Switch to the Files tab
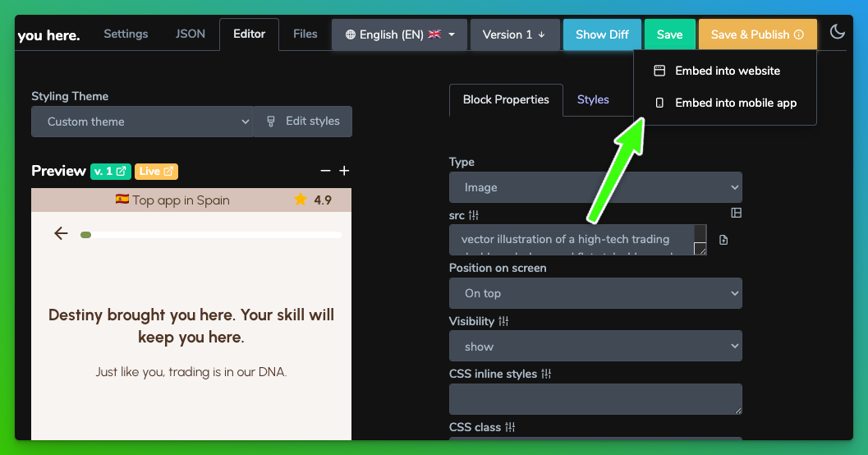The height and width of the screenshot is (455, 868). [x=305, y=34]
